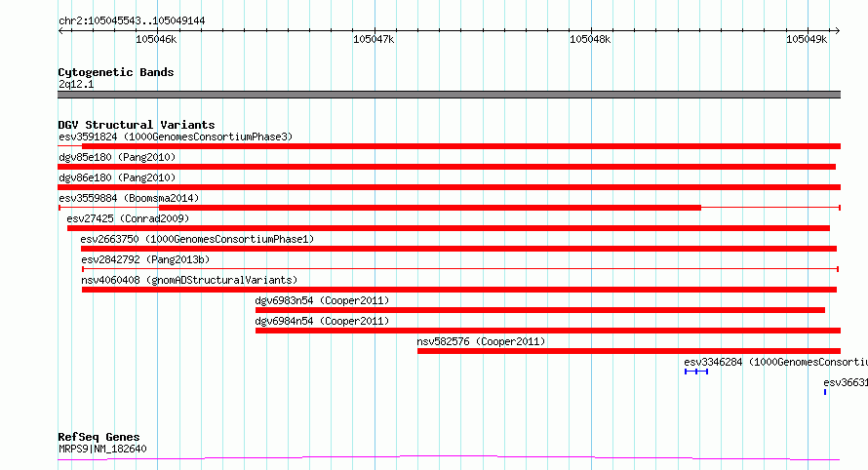The height and width of the screenshot is (470, 868).
Task: Click the dgv86e180 (Pang2010) label
Action: (117, 177)
